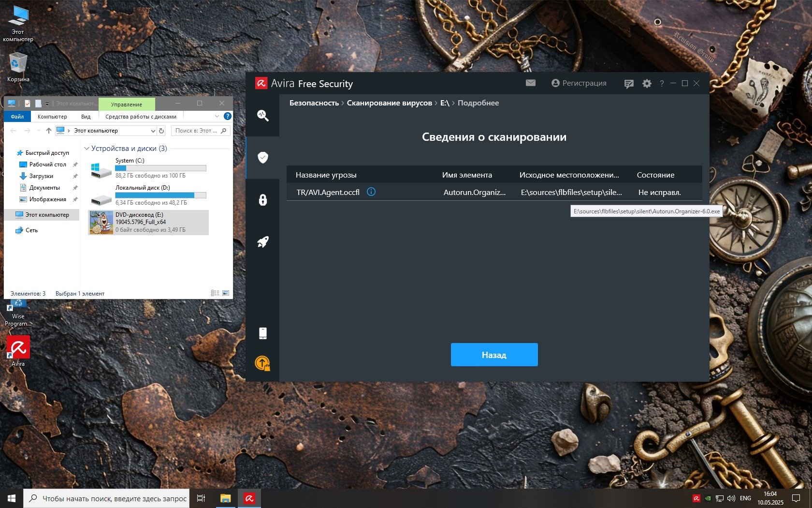The height and width of the screenshot is (508, 812).
Task: Open address bar history dropdown in Explorer
Action: point(153,131)
